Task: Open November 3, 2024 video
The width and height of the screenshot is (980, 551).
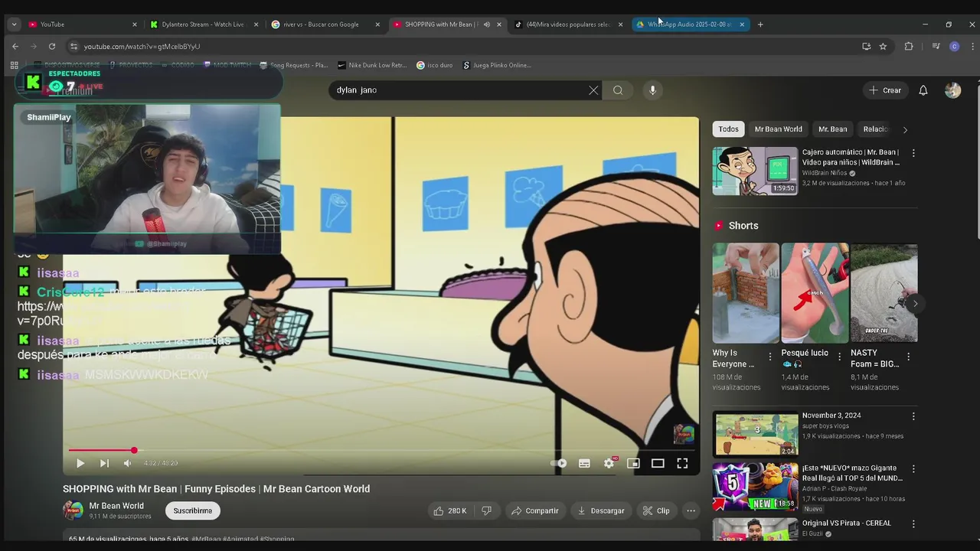Action: [x=755, y=434]
